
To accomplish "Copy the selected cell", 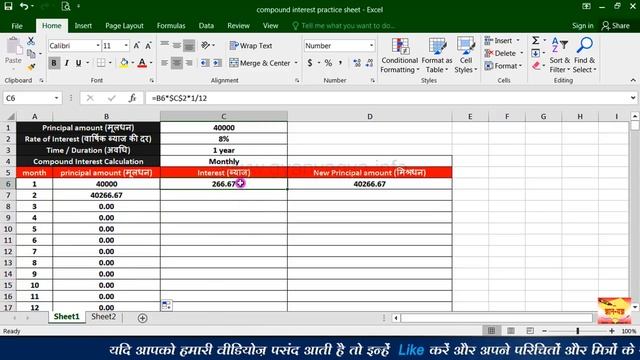I will tap(31, 53).
